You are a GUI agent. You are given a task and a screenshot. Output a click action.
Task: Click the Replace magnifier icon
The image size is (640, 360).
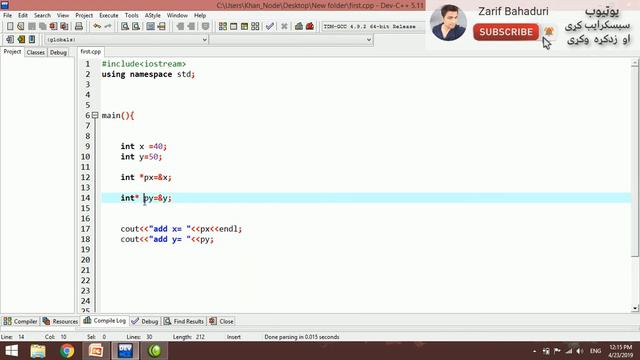click(x=136, y=27)
